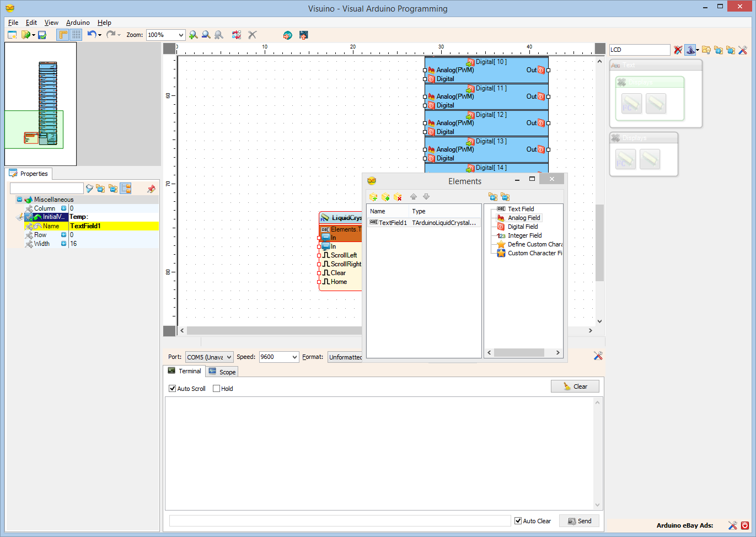Click Collapse All icon in Properties panel
Screen dimensions: 756x537
(x=113, y=189)
